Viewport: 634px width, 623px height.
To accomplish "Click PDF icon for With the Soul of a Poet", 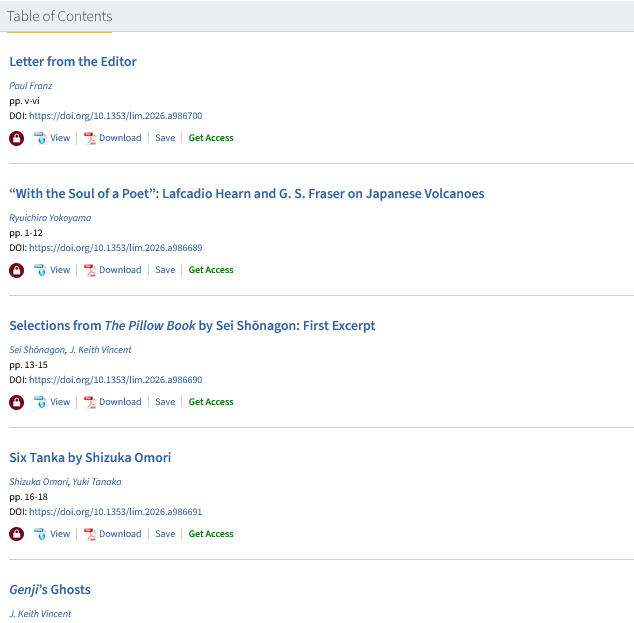I will [x=89, y=270].
